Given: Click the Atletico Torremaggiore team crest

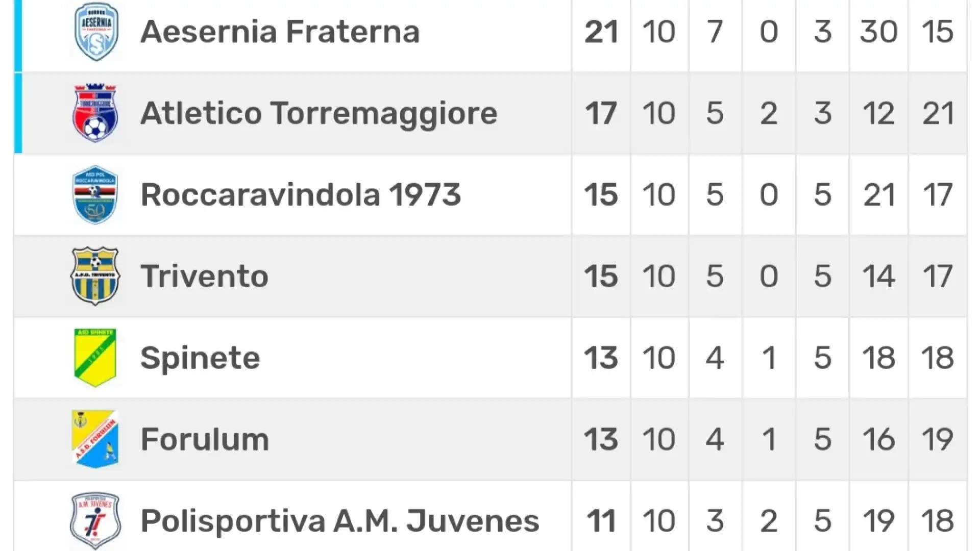Looking at the screenshot, I should point(95,113).
